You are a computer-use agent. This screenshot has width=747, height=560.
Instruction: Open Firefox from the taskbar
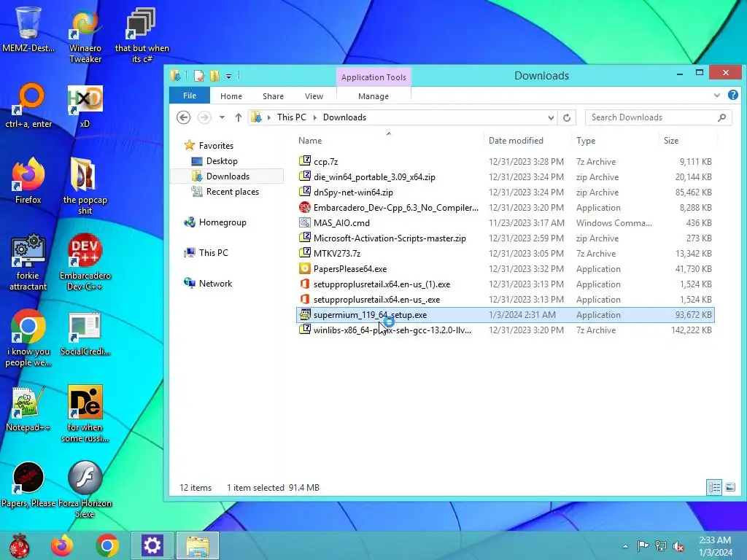click(x=62, y=545)
